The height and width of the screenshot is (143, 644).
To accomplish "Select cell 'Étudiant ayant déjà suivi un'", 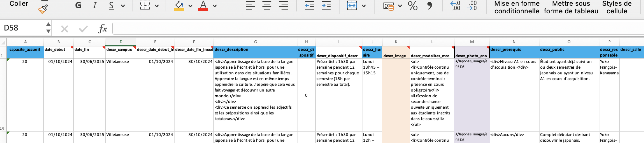I will [x=569, y=95].
